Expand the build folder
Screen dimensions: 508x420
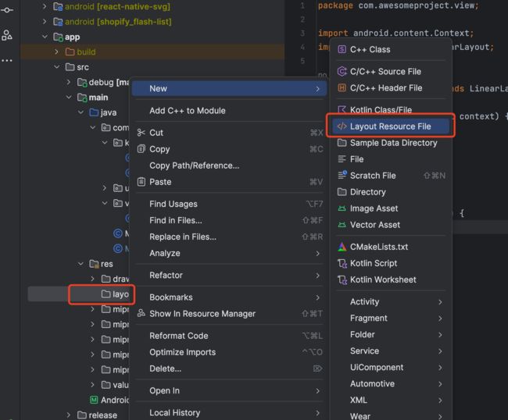pos(57,52)
